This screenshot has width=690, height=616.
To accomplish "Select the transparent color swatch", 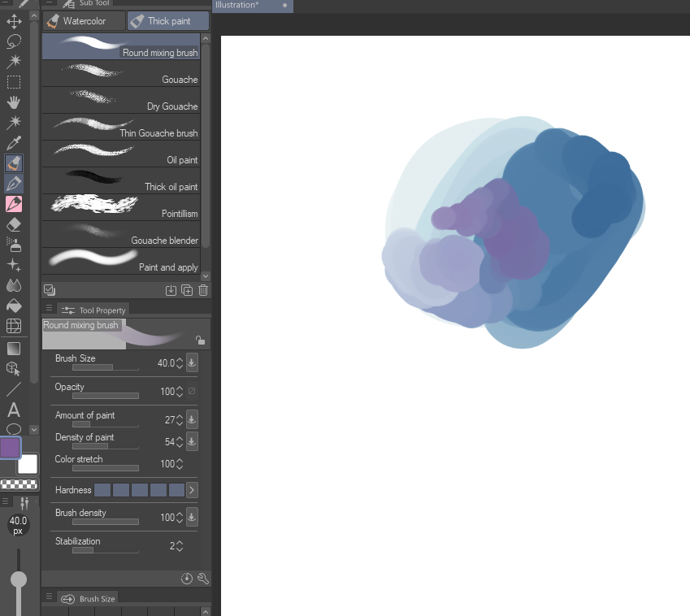I will 19,484.
